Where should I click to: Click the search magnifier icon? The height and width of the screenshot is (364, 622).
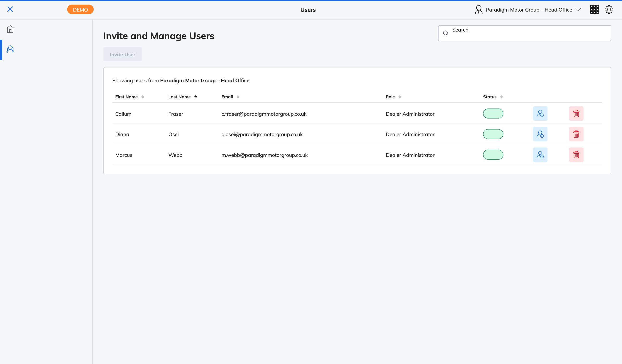click(445, 33)
